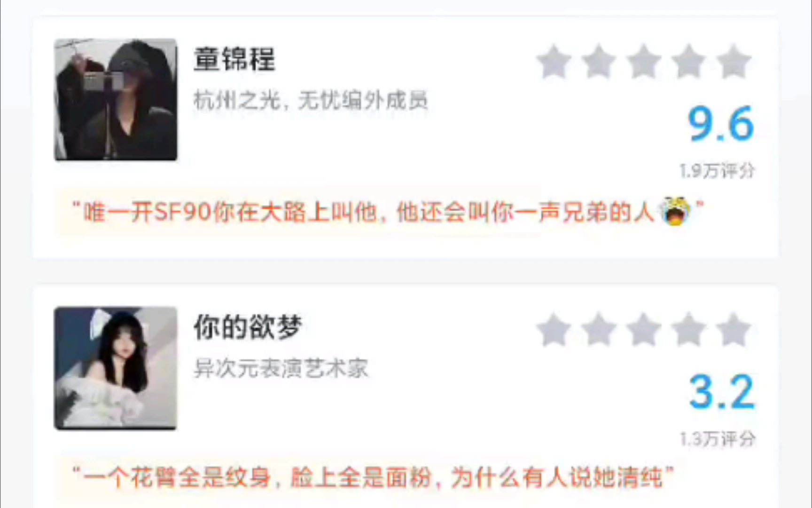
Task: Select third star on 你的欲梦 card
Action: 644,330
